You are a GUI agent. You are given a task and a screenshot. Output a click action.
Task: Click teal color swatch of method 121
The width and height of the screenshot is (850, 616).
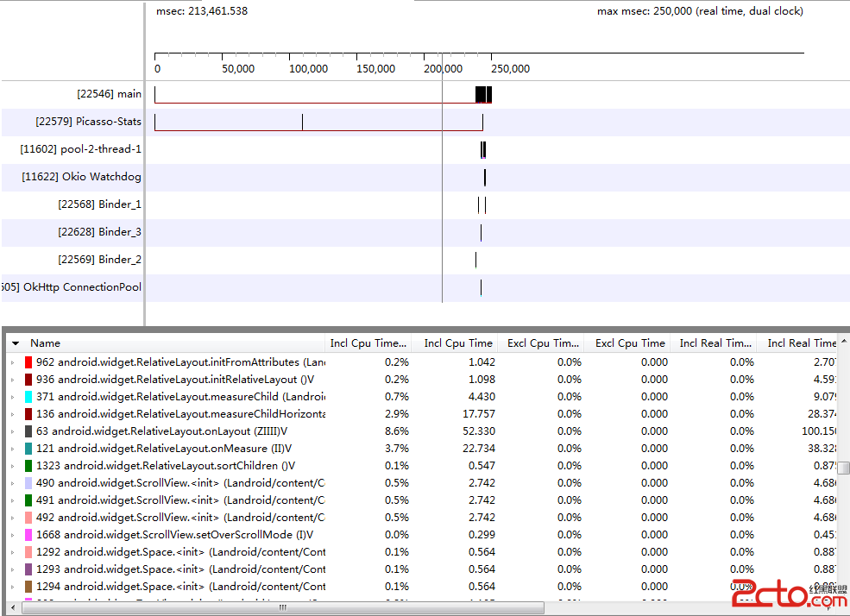coord(28,449)
